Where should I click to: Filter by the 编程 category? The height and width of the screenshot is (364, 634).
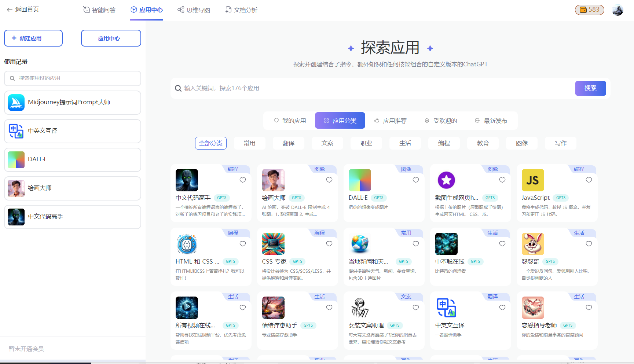point(444,143)
